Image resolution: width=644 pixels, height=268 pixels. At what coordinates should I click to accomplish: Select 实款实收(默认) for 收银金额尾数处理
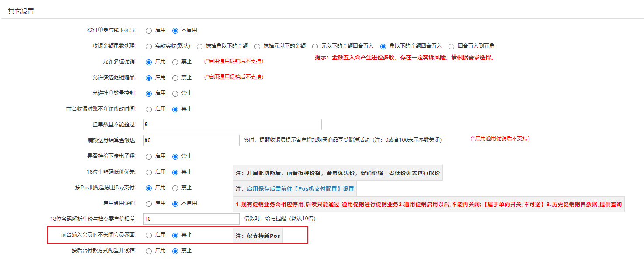(149, 46)
